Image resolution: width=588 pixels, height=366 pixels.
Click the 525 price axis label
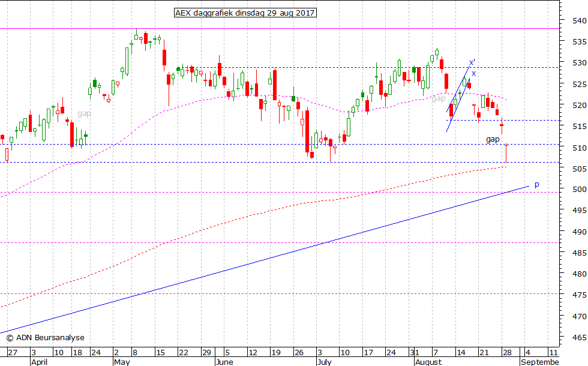pyautogui.click(x=580, y=84)
